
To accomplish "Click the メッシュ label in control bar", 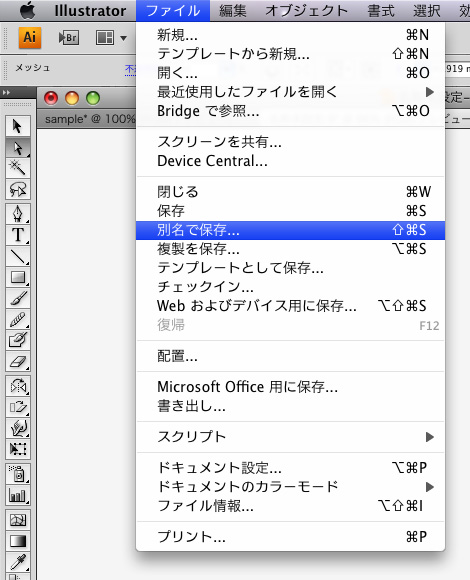I will [32, 68].
